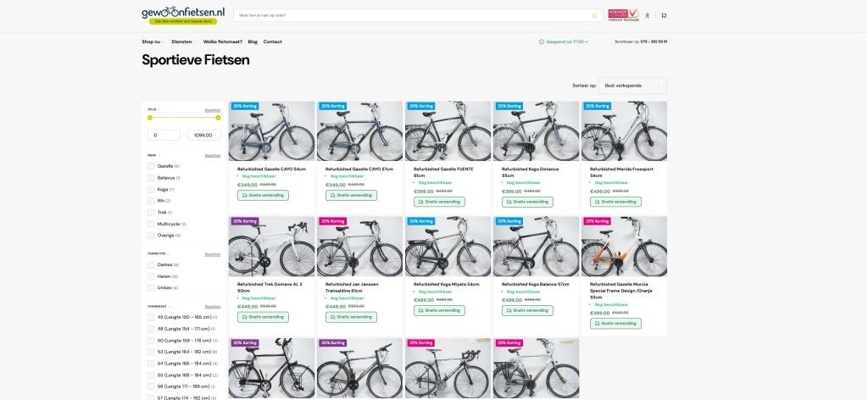Open the Webshop Keurmerk trustmark badge
Screen dimensions: 868x400
tap(623, 15)
